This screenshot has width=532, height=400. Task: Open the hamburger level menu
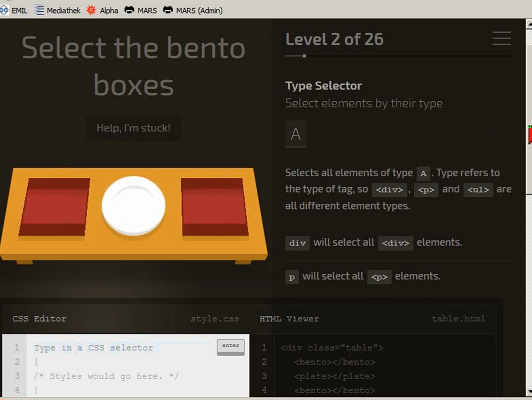[x=501, y=38]
